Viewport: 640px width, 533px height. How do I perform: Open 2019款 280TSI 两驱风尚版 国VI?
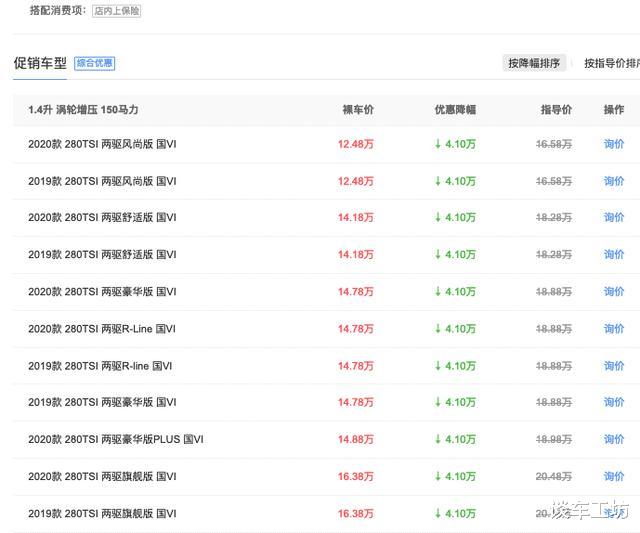pos(102,181)
